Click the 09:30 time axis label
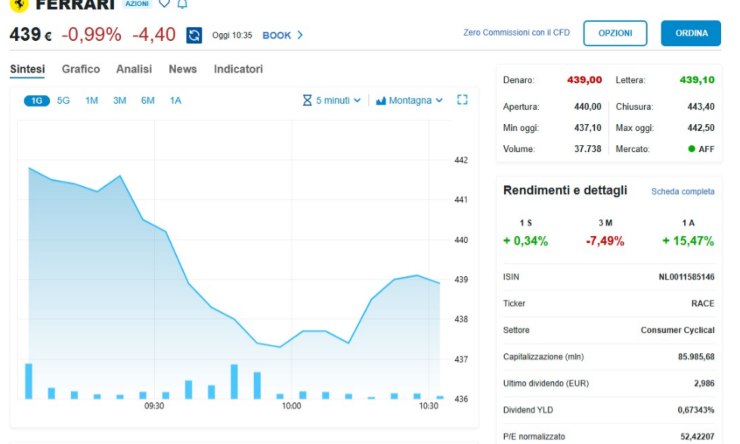Image resolution: width=740 pixels, height=444 pixels. click(154, 406)
